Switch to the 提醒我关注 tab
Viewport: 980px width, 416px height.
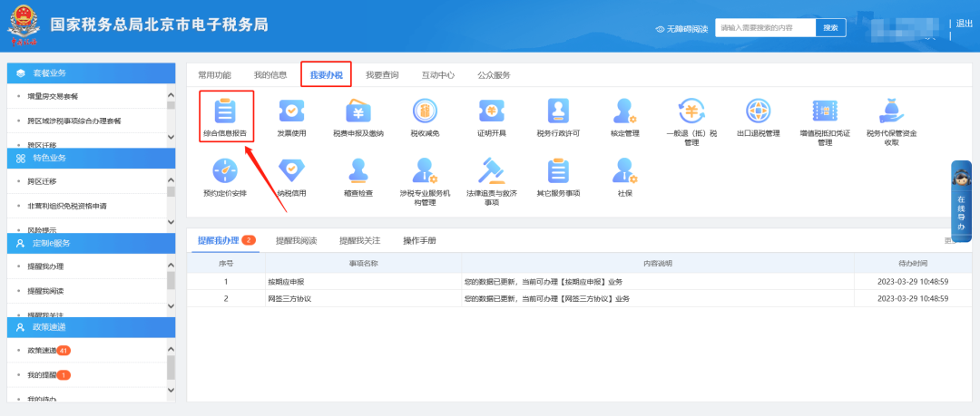tap(359, 240)
